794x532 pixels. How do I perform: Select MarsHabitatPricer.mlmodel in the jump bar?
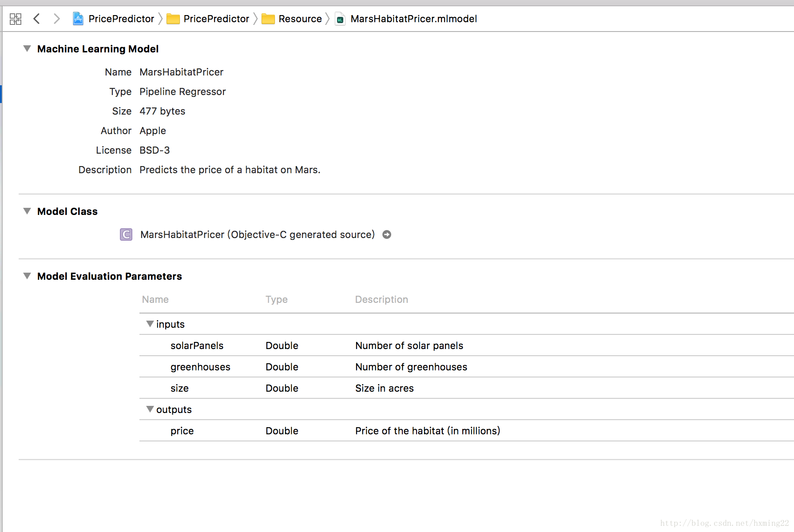point(414,19)
